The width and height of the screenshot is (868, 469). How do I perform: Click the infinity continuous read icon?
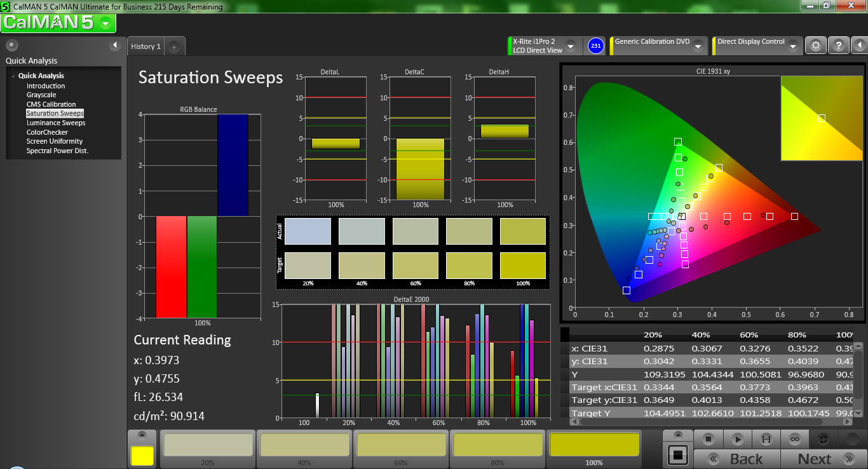tap(794, 439)
